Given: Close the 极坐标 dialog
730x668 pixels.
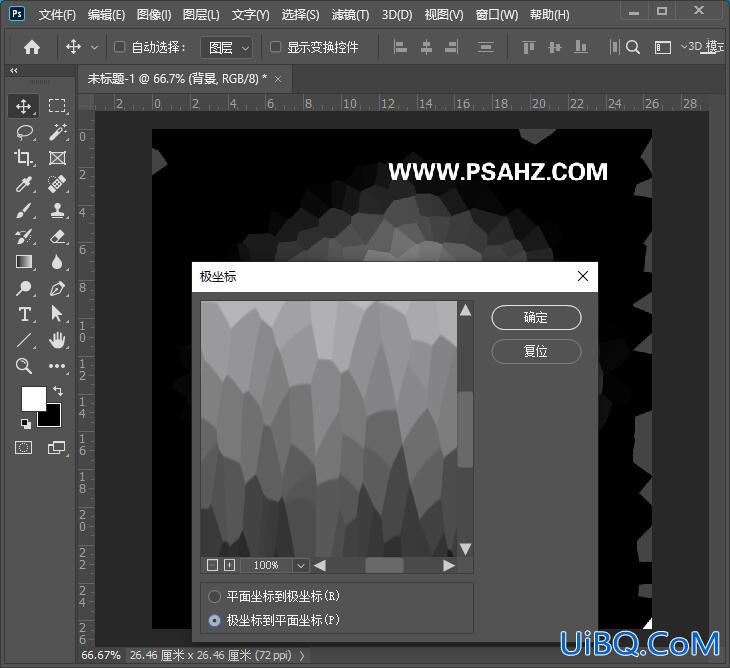Looking at the screenshot, I should click(x=583, y=276).
